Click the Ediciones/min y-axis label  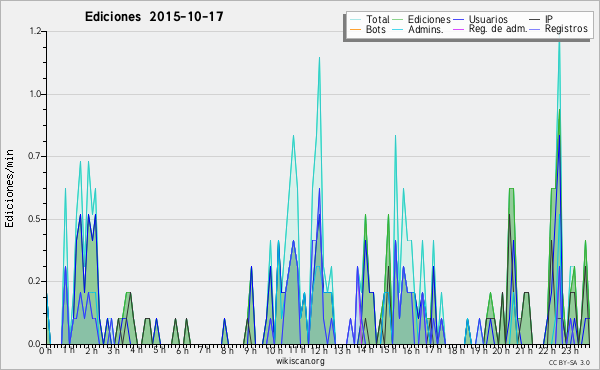pyautogui.click(x=9, y=188)
